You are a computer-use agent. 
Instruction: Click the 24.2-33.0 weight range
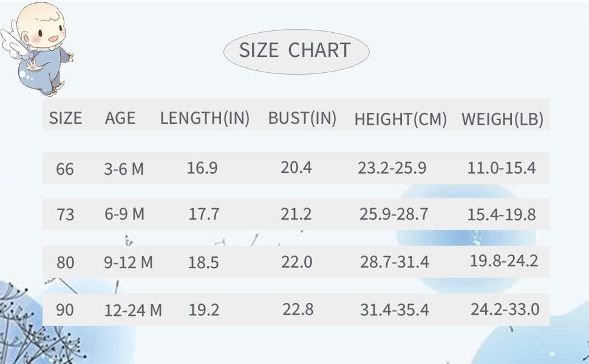pos(505,309)
